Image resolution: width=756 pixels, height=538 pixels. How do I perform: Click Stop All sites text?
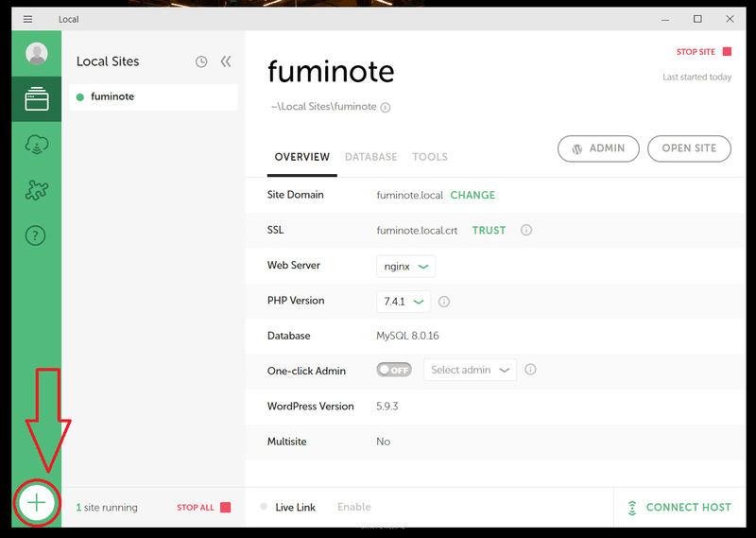196,507
